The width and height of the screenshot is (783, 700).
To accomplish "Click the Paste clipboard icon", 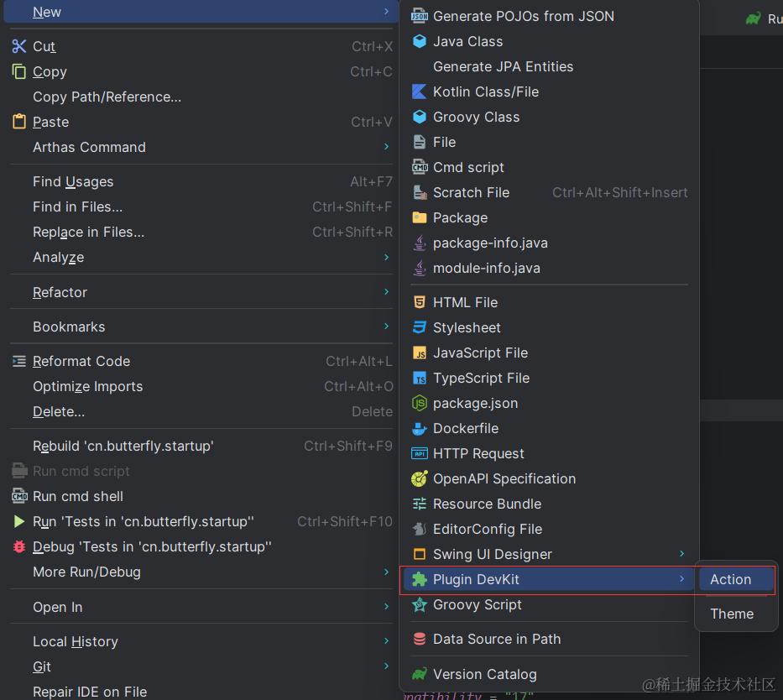I will pyautogui.click(x=19, y=122).
